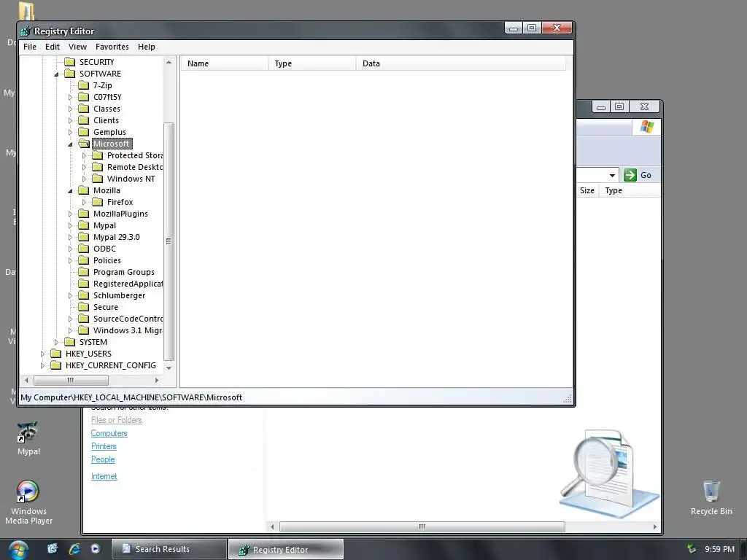Click the People search link
747x560 pixels.
pos(103,459)
